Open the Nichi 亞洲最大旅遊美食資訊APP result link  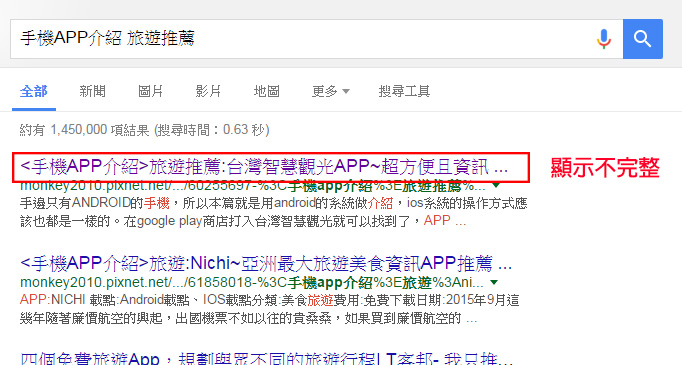click(x=266, y=264)
